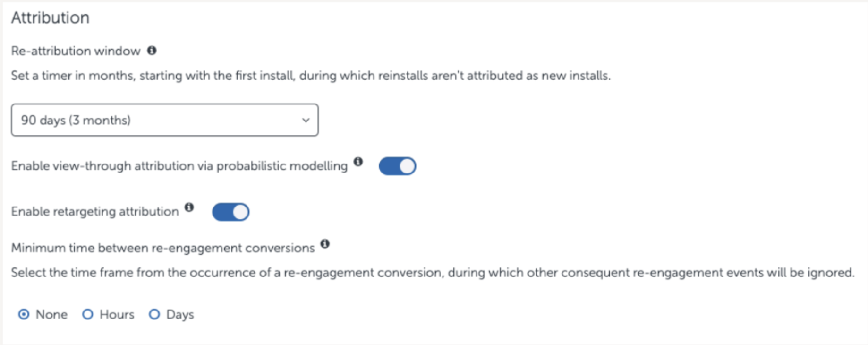Turn off the retargeting attribution switch
The image size is (868, 345).
[230, 212]
